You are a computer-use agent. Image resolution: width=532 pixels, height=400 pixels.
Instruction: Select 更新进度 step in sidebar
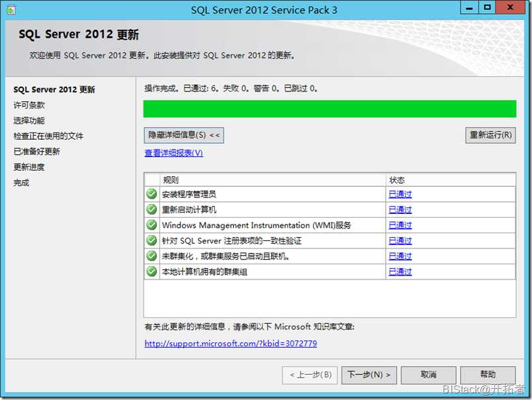[x=29, y=167]
